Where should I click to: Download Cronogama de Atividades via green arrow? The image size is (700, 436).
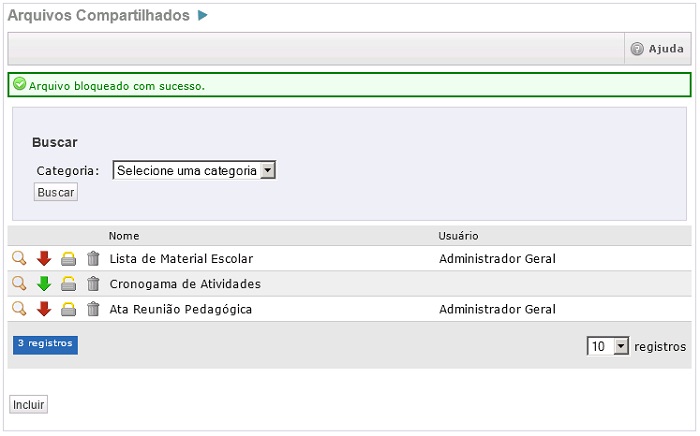point(44,284)
